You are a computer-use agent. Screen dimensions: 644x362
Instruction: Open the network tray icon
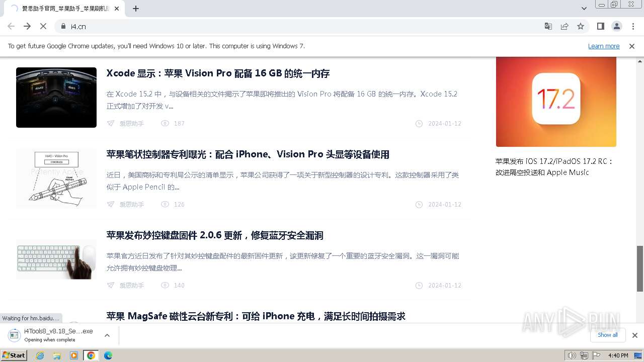(584, 355)
